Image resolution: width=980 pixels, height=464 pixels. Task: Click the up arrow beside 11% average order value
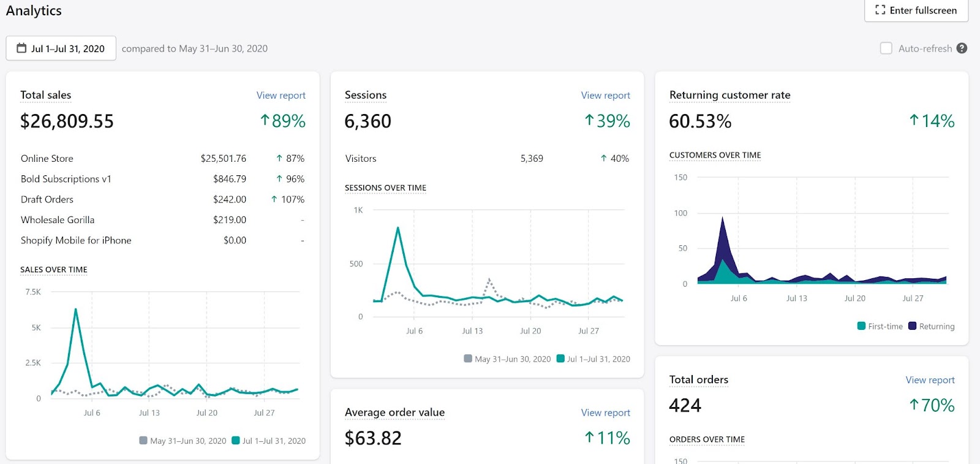click(x=589, y=437)
